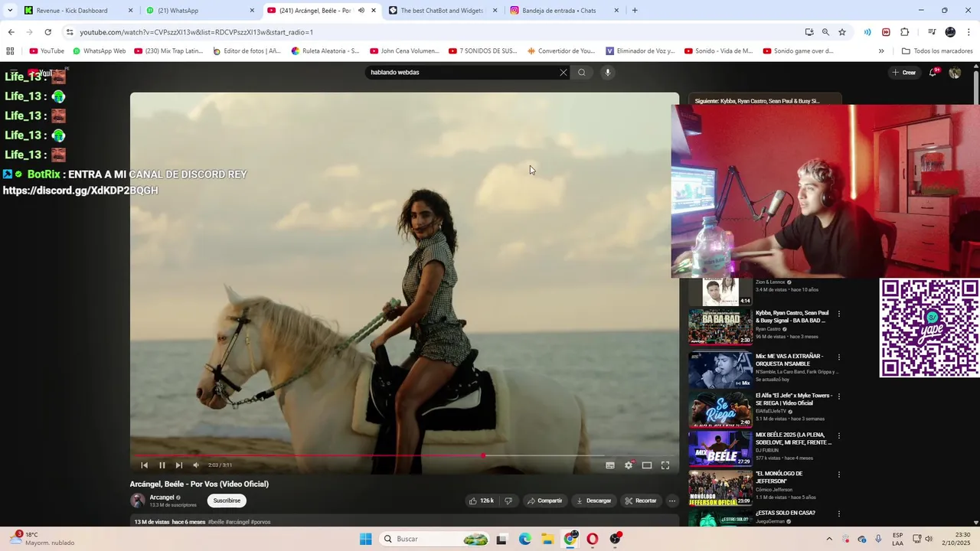Open video player settings gear
The width and height of the screenshot is (980, 551).
point(629,465)
